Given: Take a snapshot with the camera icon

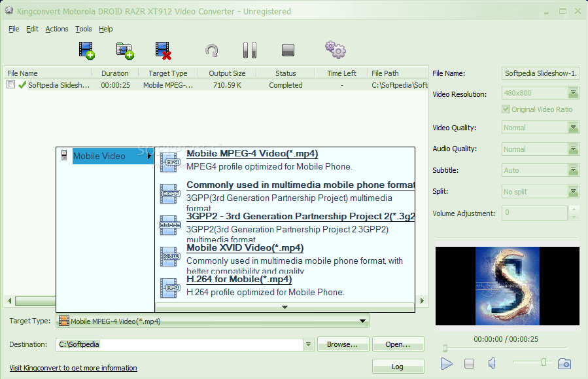Looking at the screenshot, I should tap(564, 363).
